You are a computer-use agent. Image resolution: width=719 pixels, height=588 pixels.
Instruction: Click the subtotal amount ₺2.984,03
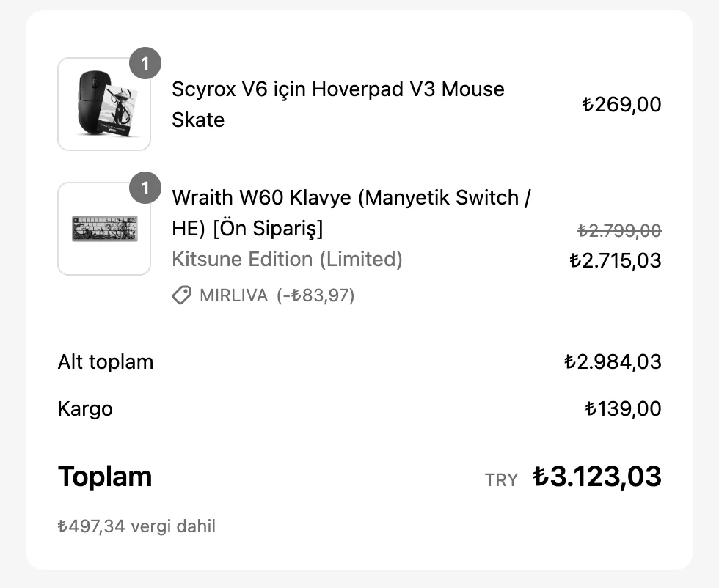(x=616, y=361)
